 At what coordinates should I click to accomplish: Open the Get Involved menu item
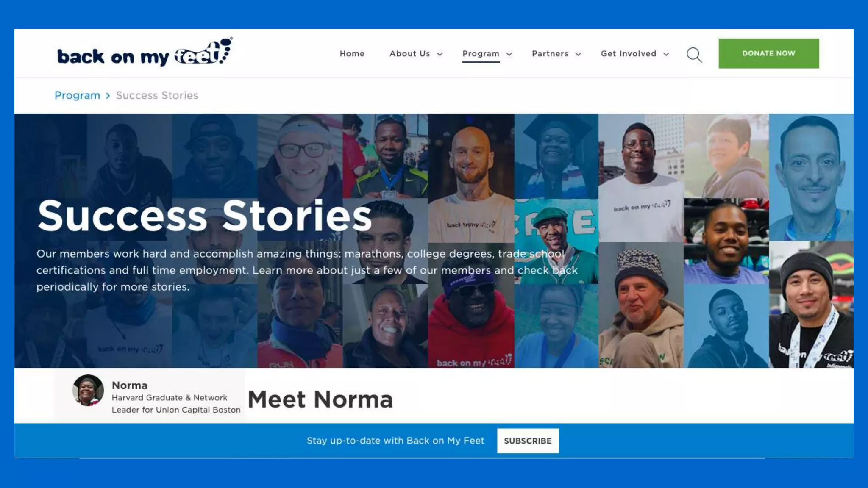tap(629, 54)
